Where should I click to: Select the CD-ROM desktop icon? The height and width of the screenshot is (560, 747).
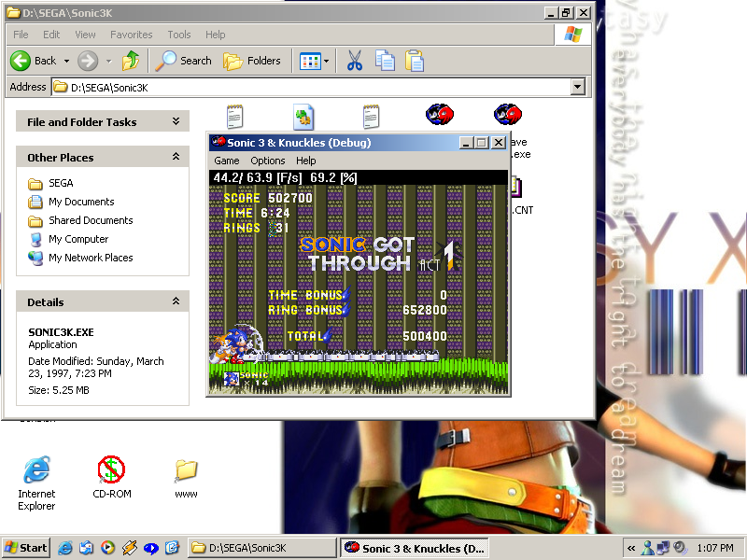pyautogui.click(x=111, y=470)
